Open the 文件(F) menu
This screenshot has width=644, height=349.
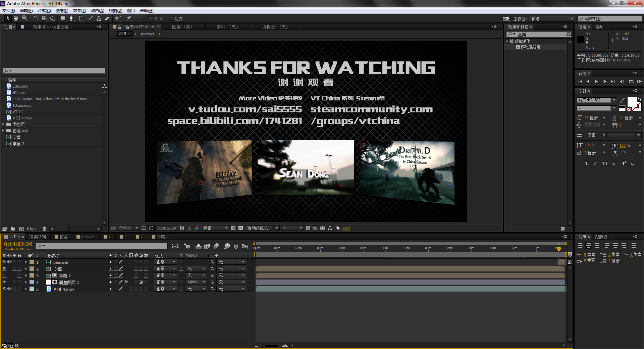[8, 11]
